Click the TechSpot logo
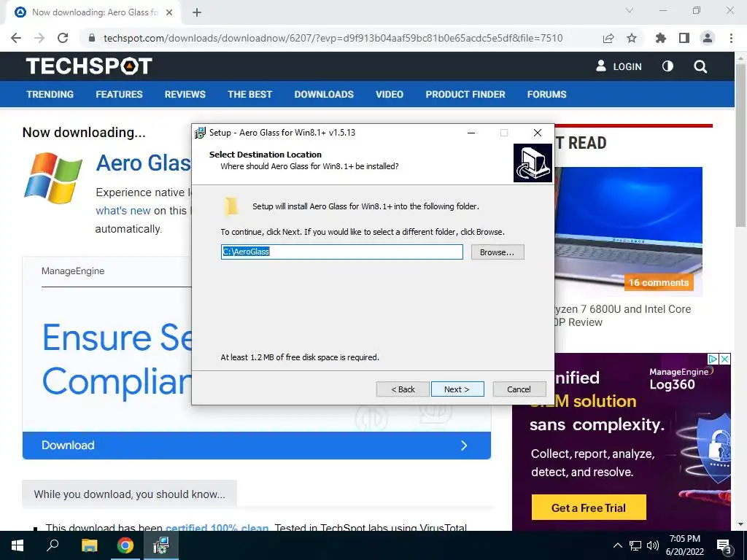Image resolution: width=747 pixels, height=560 pixels. (x=89, y=66)
